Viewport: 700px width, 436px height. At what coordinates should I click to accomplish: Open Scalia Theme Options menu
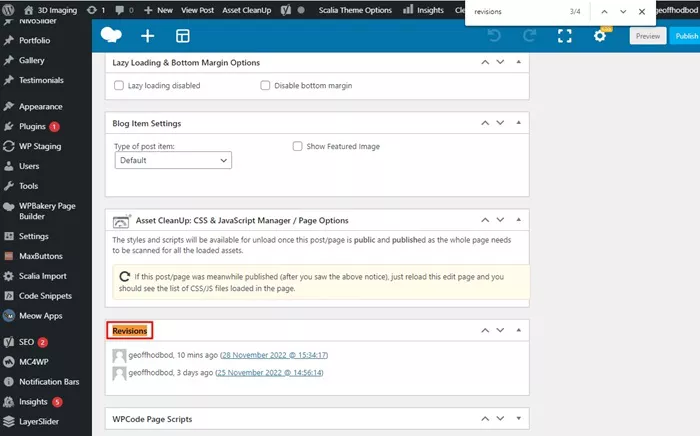(355, 10)
